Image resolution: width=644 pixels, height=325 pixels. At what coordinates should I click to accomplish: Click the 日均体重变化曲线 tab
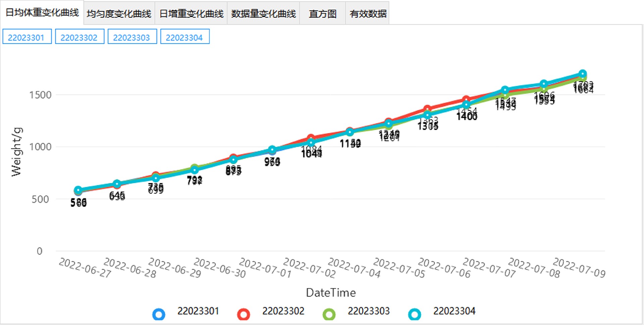click(42, 13)
